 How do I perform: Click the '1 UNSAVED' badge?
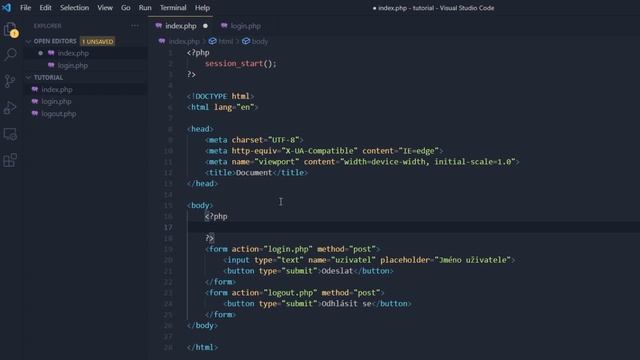(98, 41)
